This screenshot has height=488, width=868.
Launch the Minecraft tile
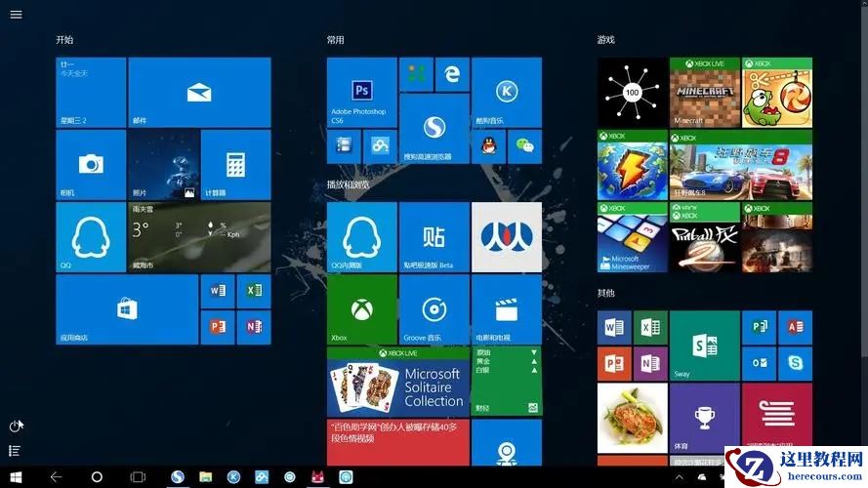tap(705, 93)
